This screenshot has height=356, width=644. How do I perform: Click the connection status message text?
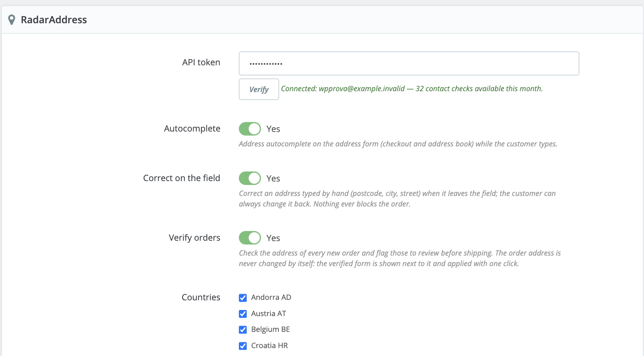[412, 89]
